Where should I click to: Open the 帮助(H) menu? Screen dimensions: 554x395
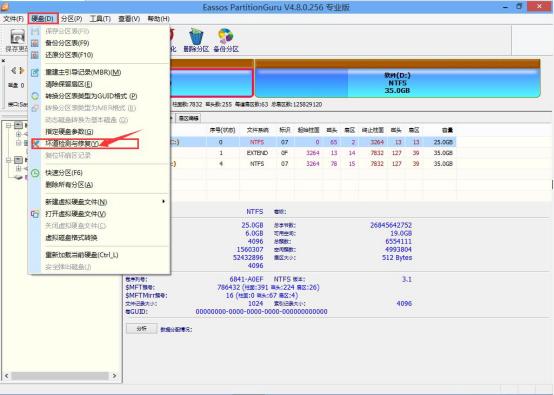tap(158, 19)
